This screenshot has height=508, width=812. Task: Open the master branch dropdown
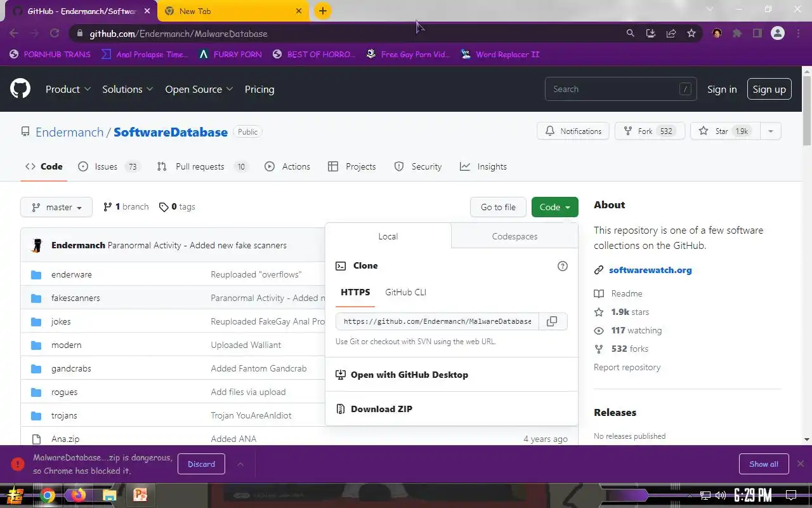click(x=56, y=207)
